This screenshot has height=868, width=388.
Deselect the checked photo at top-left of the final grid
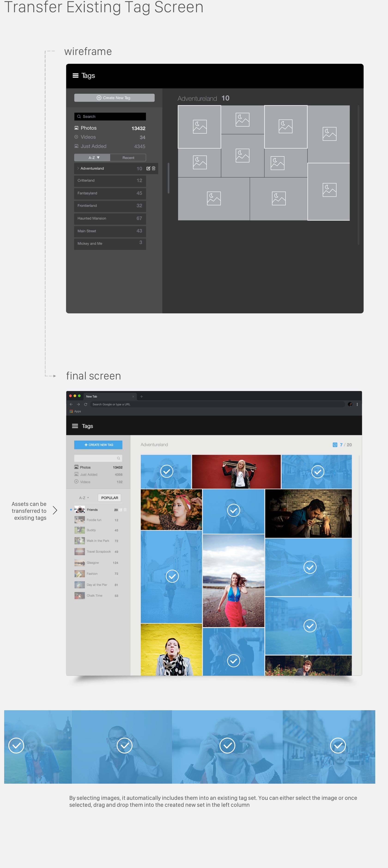166,471
